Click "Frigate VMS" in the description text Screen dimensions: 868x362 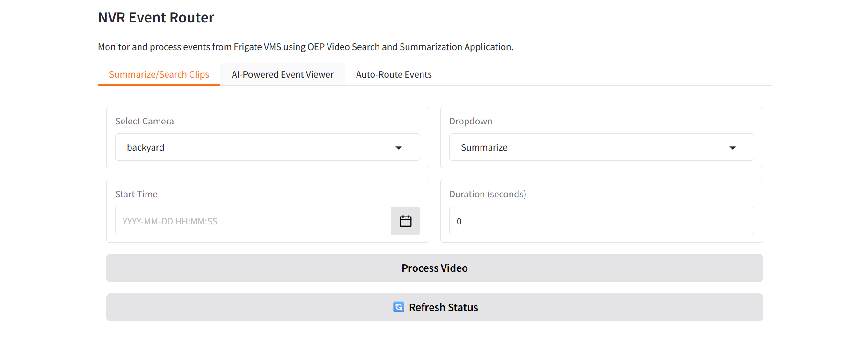tap(257, 47)
